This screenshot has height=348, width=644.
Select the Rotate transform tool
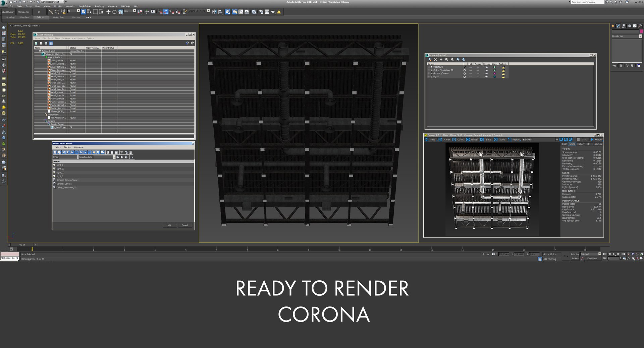click(114, 12)
